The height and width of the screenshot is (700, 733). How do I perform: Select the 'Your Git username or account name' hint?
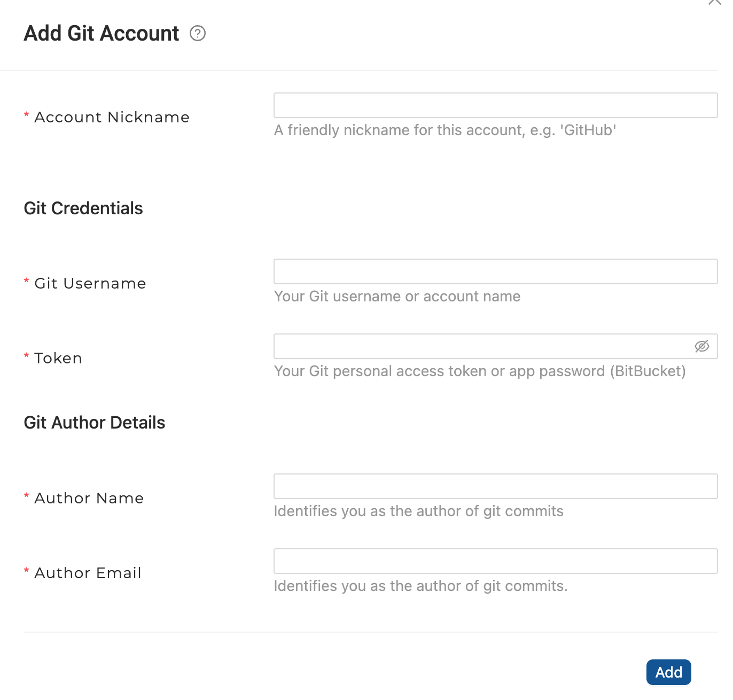(397, 297)
